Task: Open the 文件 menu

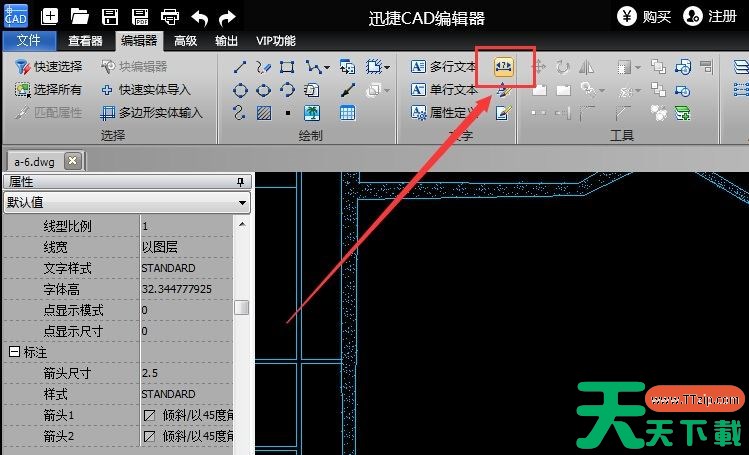Action: [29, 41]
